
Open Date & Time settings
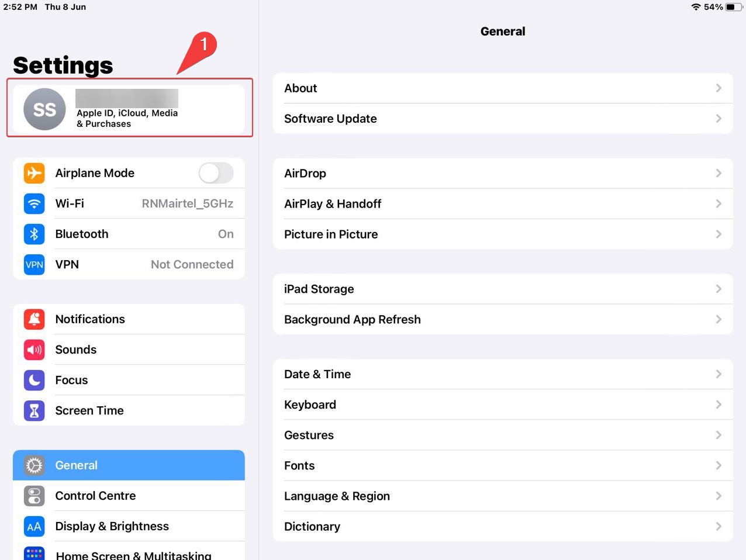coord(503,375)
